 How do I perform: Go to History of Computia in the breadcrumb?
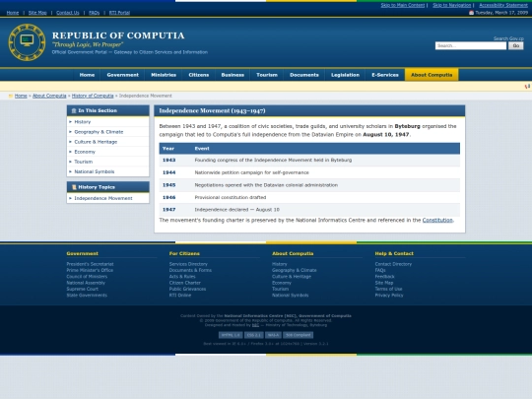93,96
